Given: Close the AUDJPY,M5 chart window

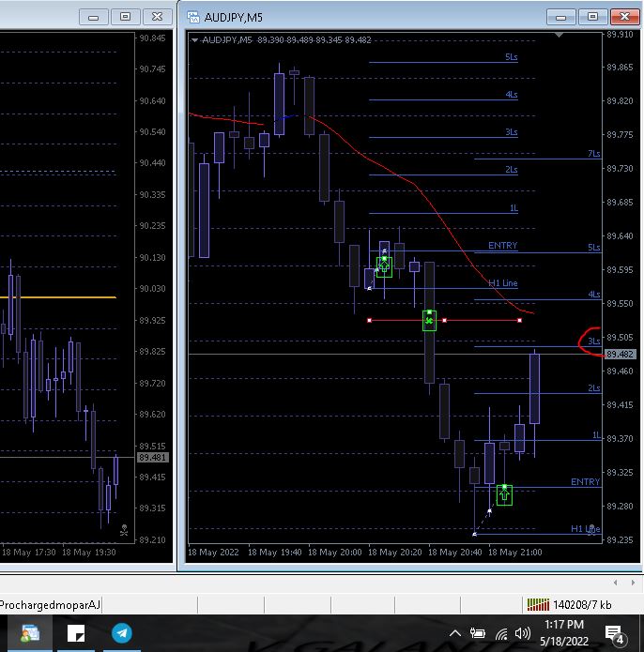Looking at the screenshot, I should pos(625,17).
